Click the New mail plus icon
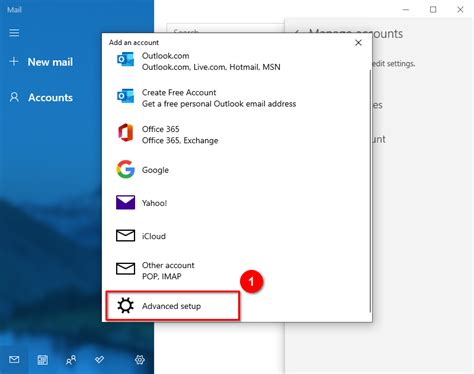Image resolution: width=474 pixels, height=374 pixels. [14, 61]
